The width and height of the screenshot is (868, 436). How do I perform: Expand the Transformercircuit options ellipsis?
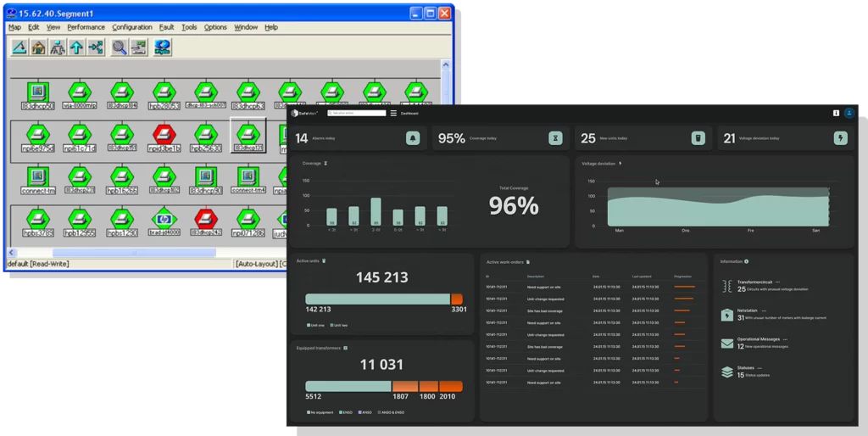click(777, 282)
